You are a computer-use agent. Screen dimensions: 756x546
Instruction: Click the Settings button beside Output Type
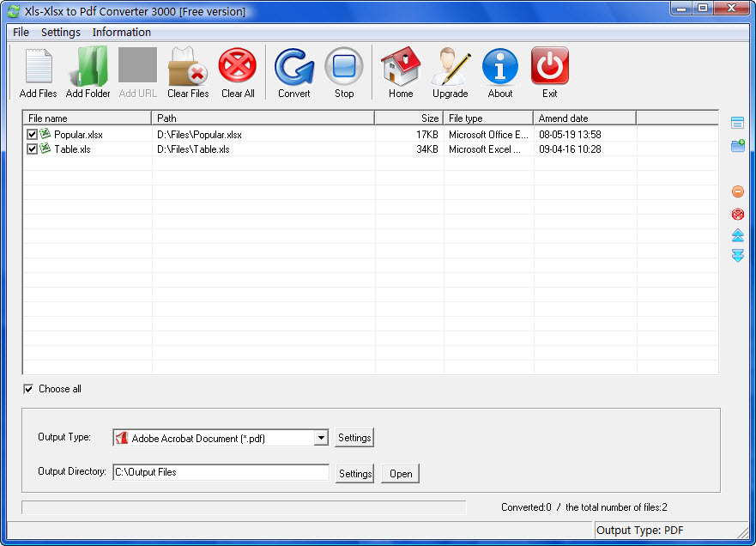(354, 438)
